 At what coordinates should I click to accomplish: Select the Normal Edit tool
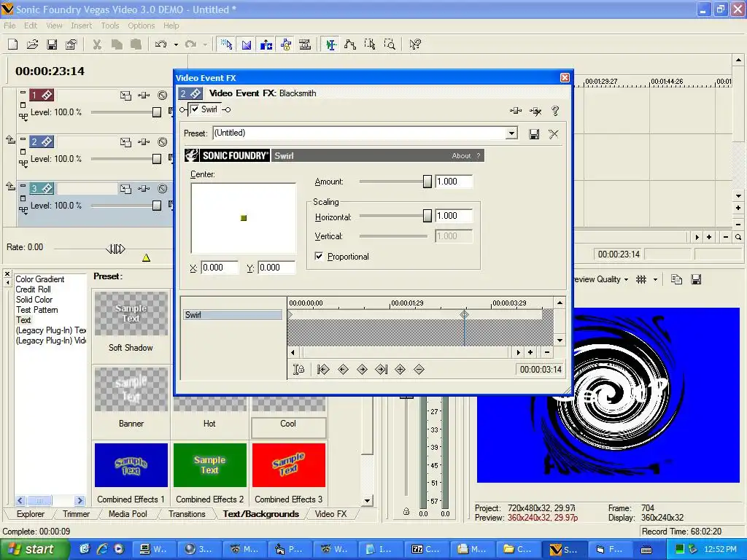click(x=330, y=44)
